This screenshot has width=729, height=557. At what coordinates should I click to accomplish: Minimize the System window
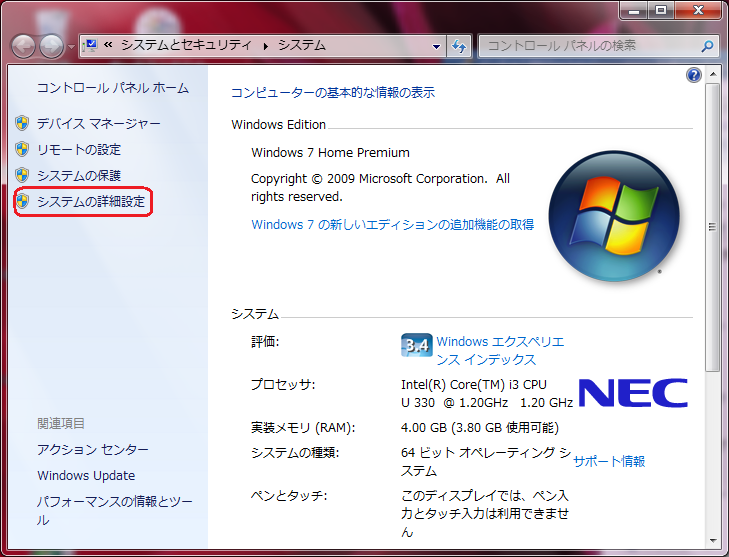tap(634, 10)
